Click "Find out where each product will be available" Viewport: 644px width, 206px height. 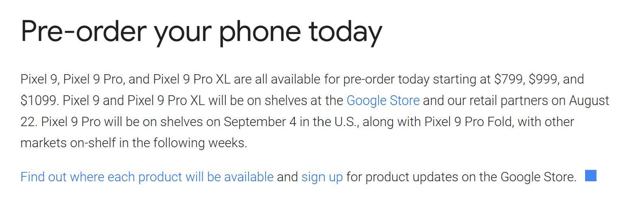click(x=147, y=177)
